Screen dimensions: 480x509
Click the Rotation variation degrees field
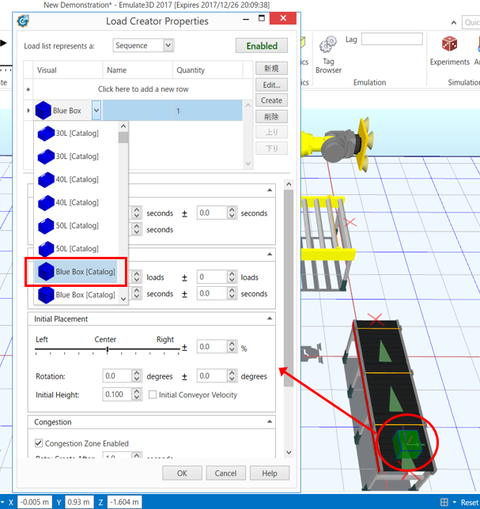click(212, 376)
